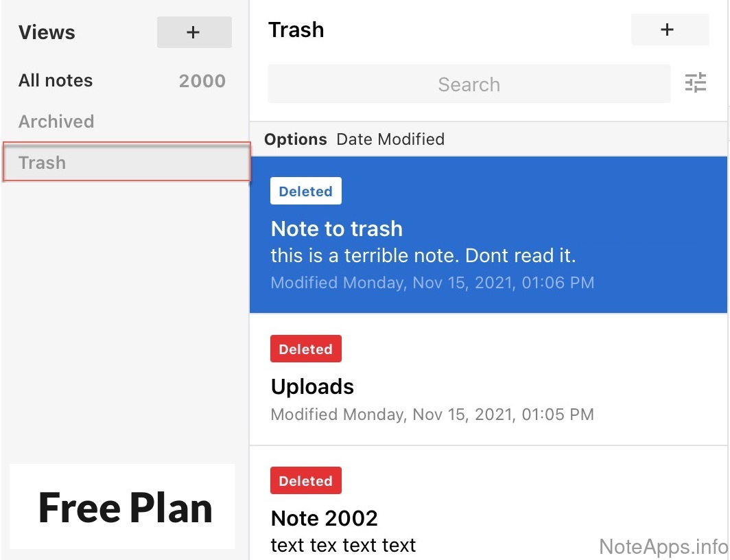This screenshot has height=560, width=730.
Task: Select the Trash view in sidebar
Action: coord(43,163)
